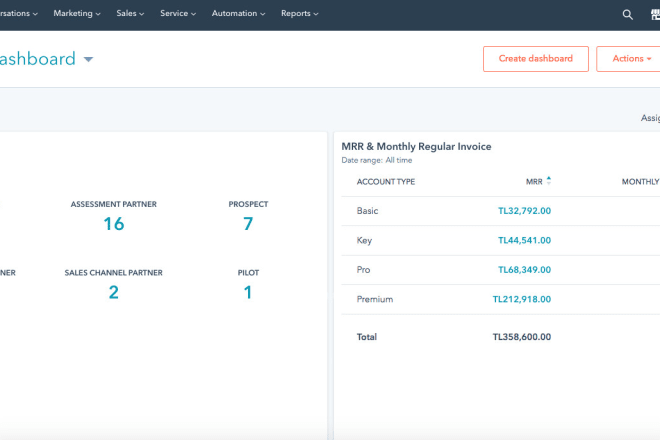This screenshot has height=440, width=660.
Task: Open the Service menu
Action: coord(178,13)
